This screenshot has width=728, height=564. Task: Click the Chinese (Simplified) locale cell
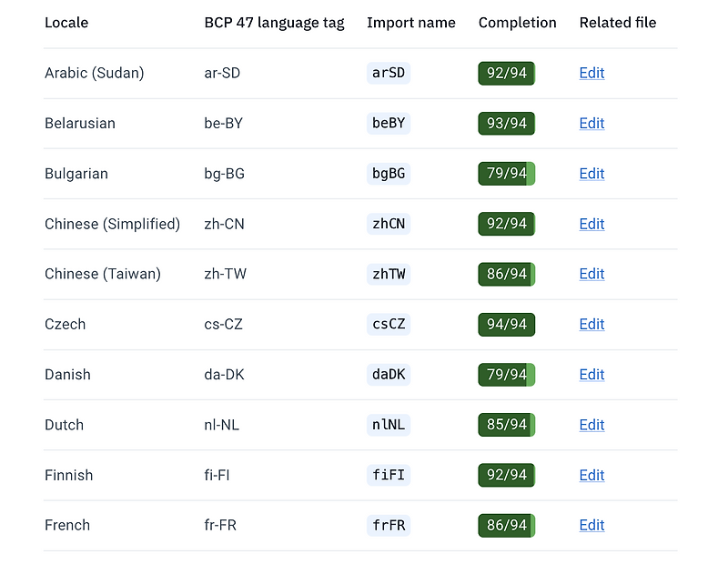tap(112, 224)
